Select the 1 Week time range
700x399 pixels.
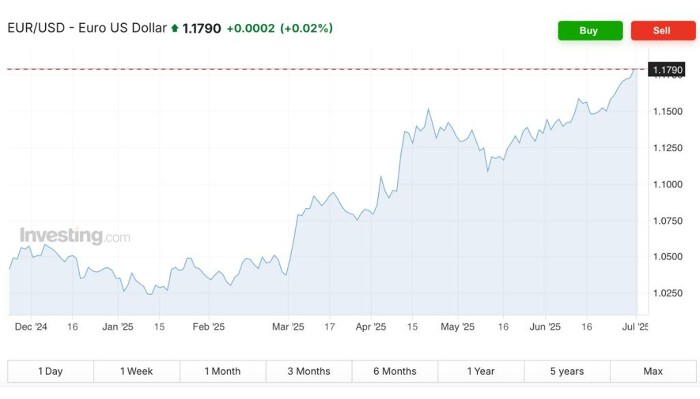point(137,371)
